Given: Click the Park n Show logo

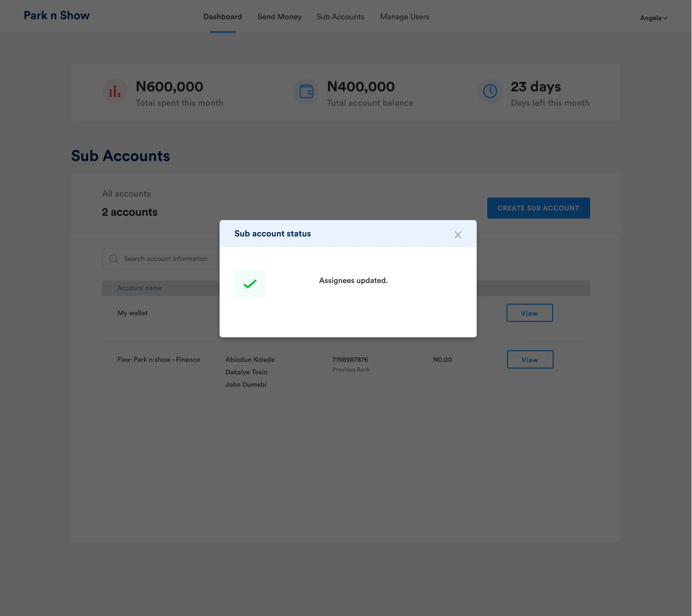Looking at the screenshot, I should click(56, 16).
